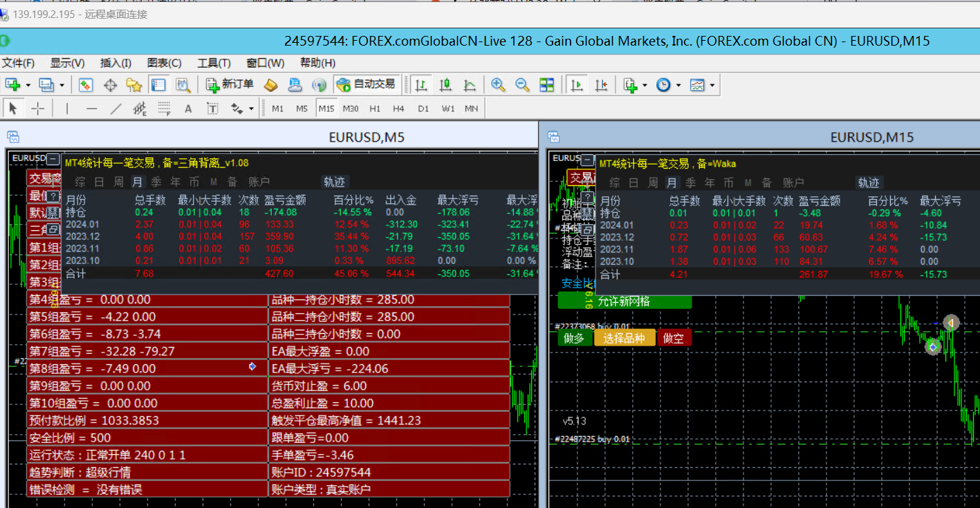This screenshot has height=508, width=980.
Task: Pick the Trendline drawing tool
Action: [x=115, y=109]
